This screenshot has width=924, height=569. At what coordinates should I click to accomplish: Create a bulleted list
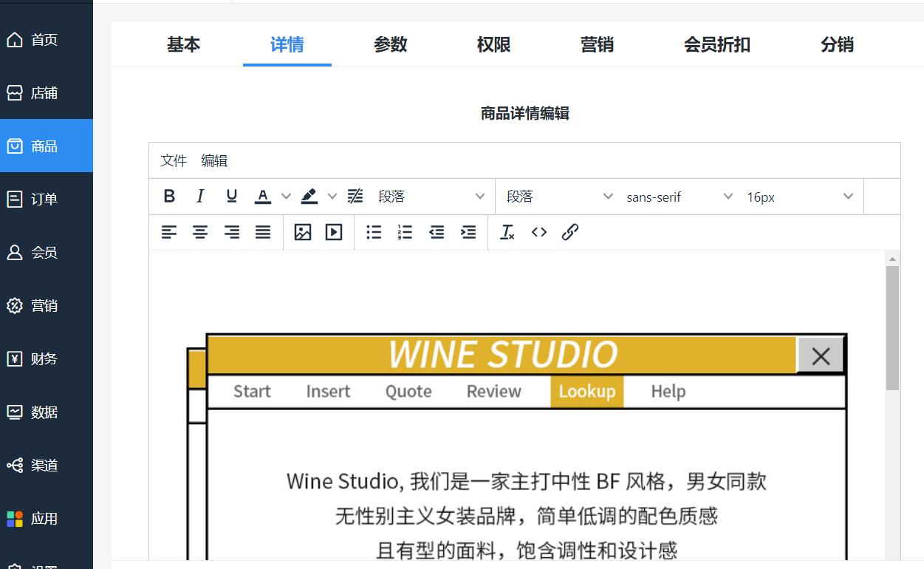pos(374,233)
